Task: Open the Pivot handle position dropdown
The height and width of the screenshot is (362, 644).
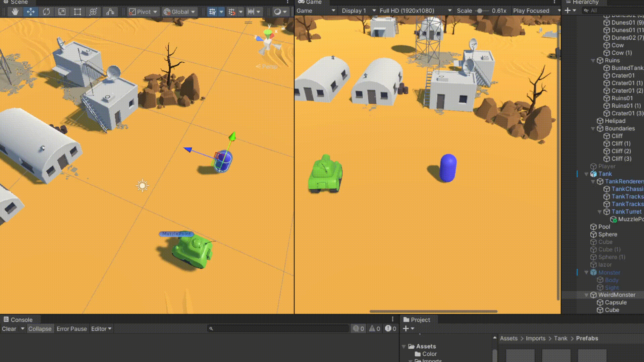Action: pyautogui.click(x=144, y=12)
